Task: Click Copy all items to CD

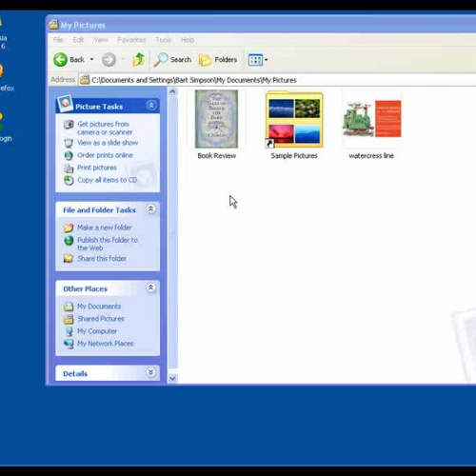Action: 108,180
